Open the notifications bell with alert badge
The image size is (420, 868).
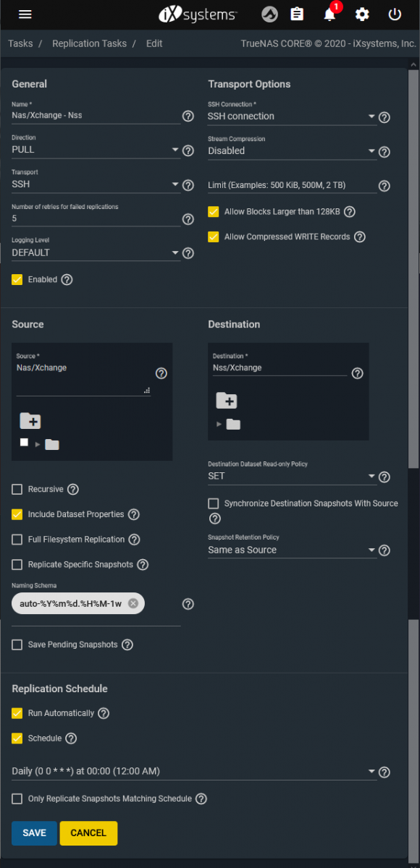click(x=330, y=13)
